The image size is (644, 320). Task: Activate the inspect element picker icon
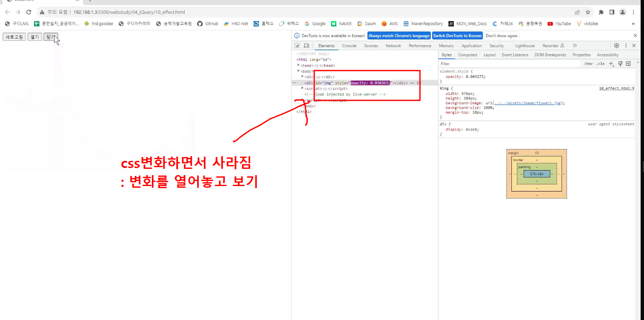pos(297,46)
